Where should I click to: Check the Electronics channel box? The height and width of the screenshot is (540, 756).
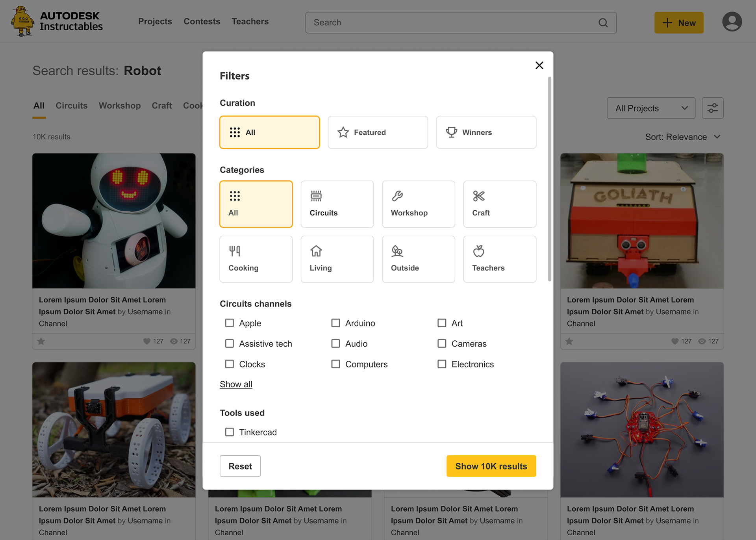tap(442, 364)
